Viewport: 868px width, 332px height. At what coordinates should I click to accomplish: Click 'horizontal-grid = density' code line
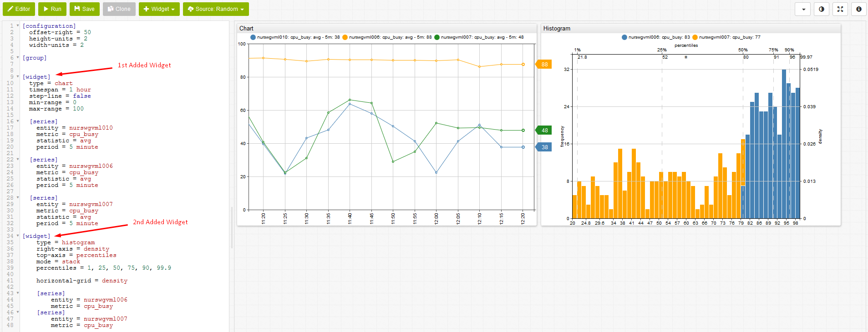pos(82,281)
